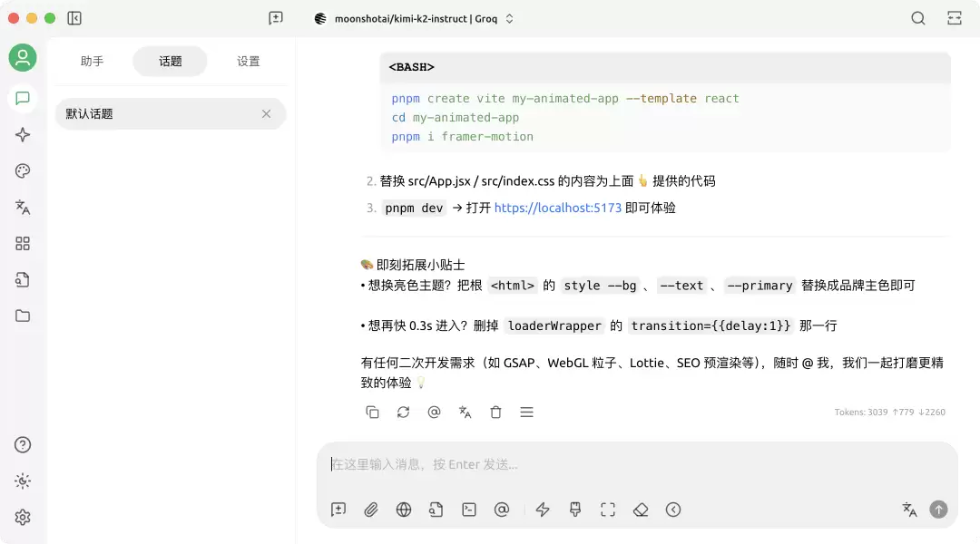Open the https://localhost:5173 link
This screenshot has width=980, height=544.
557,208
